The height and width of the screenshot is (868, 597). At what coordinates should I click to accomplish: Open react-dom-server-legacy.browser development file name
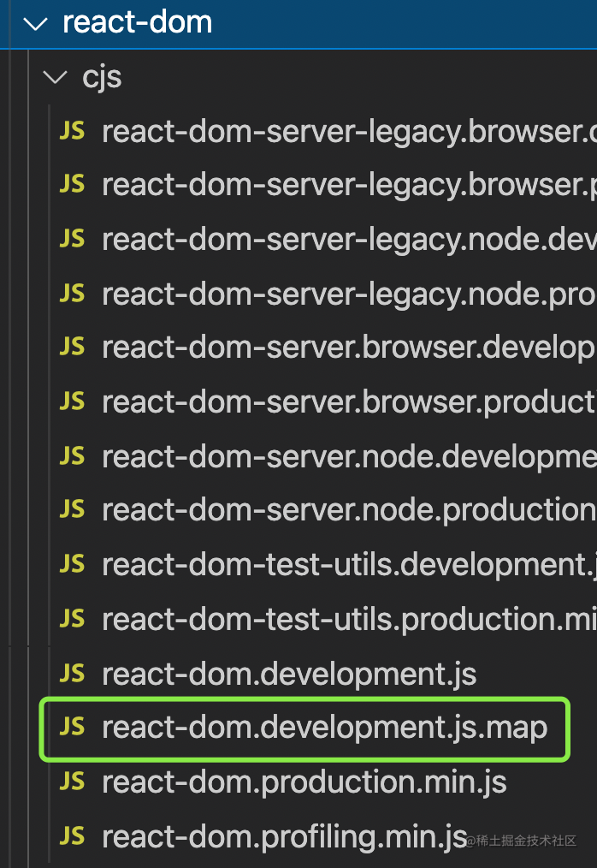(350, 133)
